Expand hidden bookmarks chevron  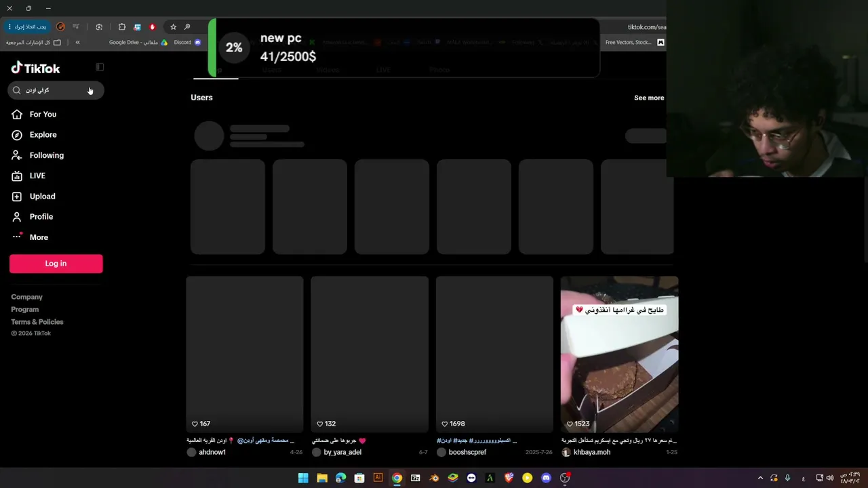[77, 42]
